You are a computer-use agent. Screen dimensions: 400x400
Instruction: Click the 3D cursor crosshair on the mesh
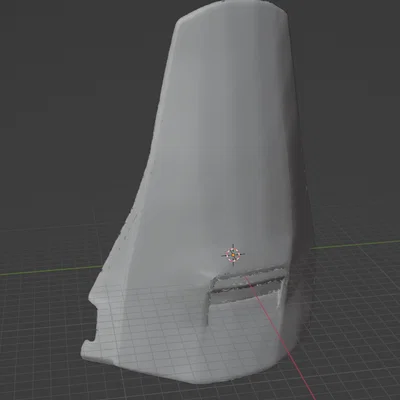233,255
